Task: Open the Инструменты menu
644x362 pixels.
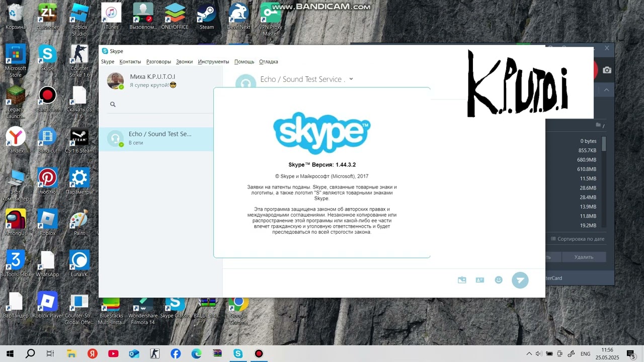Action: point(213,61)
